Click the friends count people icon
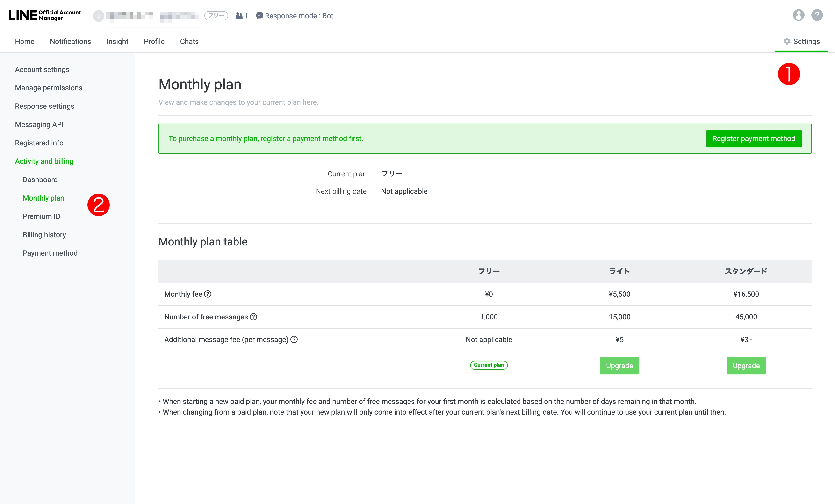The height and width of the screenshot is (504, 835). click(239, 16)
